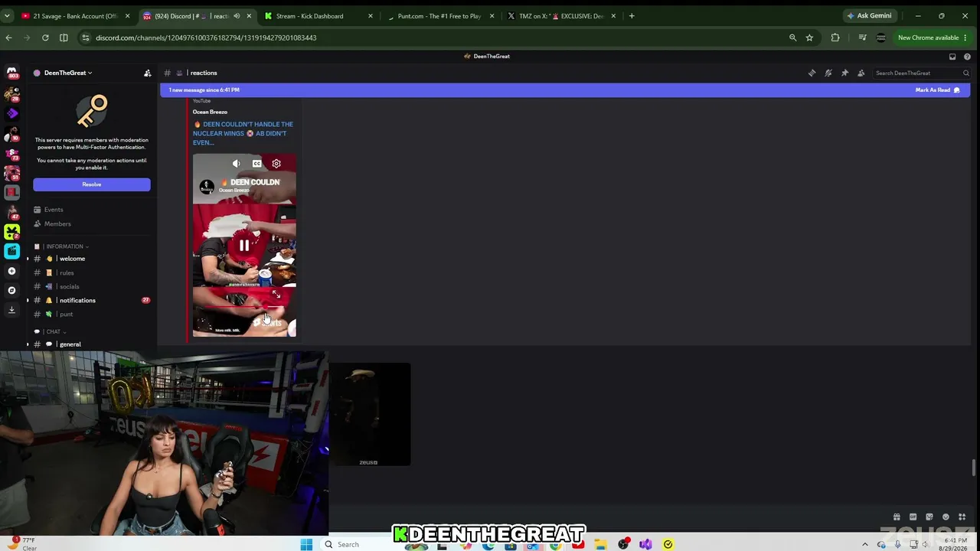The width and height of the screenshot is (980, 551).
Task: Jump to the 1 new message banner
Action: (x=204, y=90)
